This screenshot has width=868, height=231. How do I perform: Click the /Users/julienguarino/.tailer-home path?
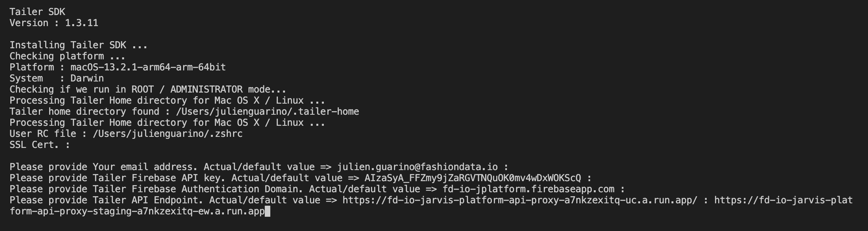click(x=268, y=112)
